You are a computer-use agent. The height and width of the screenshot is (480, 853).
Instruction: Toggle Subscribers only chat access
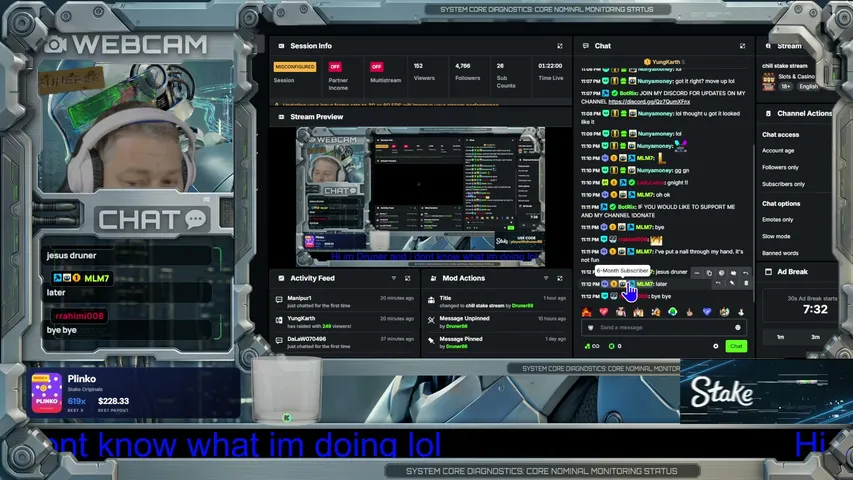coord(783,184)
